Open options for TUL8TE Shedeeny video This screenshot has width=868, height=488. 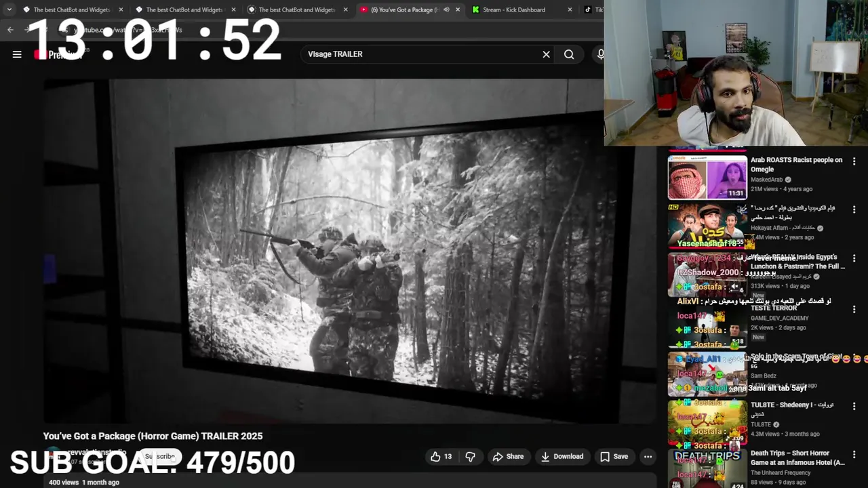854,406
